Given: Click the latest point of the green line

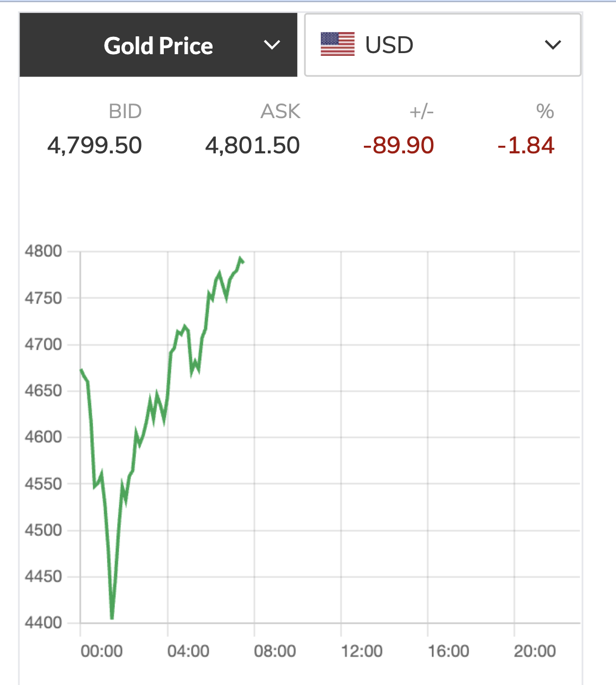Looking at the screenshot, I should pyautogui.click(x=242, y=261).
